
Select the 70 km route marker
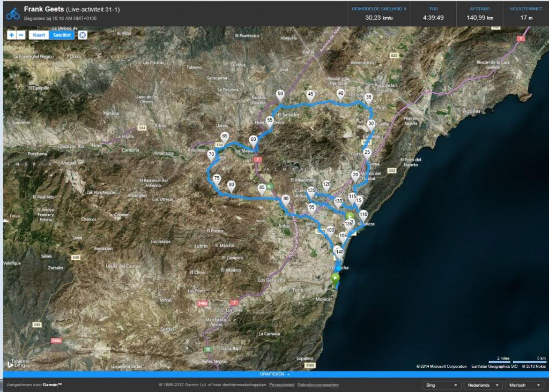[x=211, y=156]
